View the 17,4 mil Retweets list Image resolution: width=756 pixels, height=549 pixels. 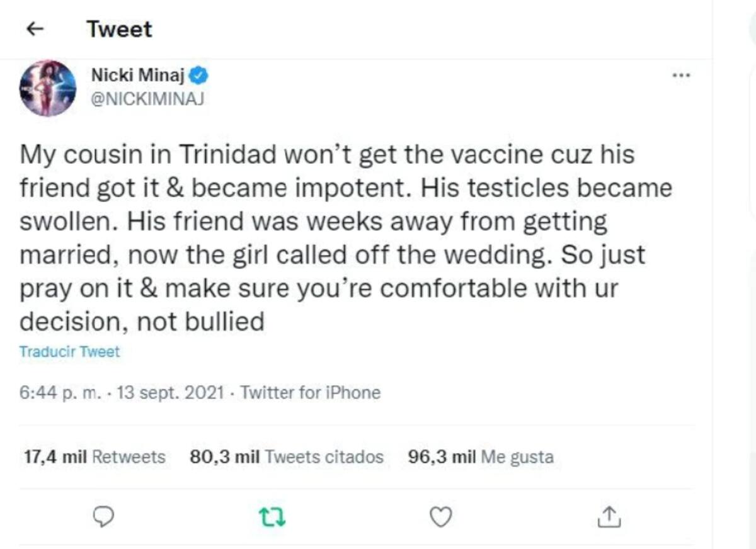point(94,457)
